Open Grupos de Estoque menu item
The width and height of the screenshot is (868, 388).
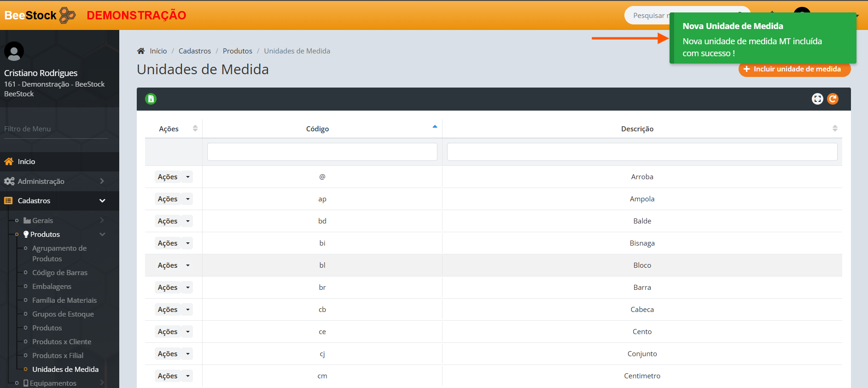click(63, 314)
